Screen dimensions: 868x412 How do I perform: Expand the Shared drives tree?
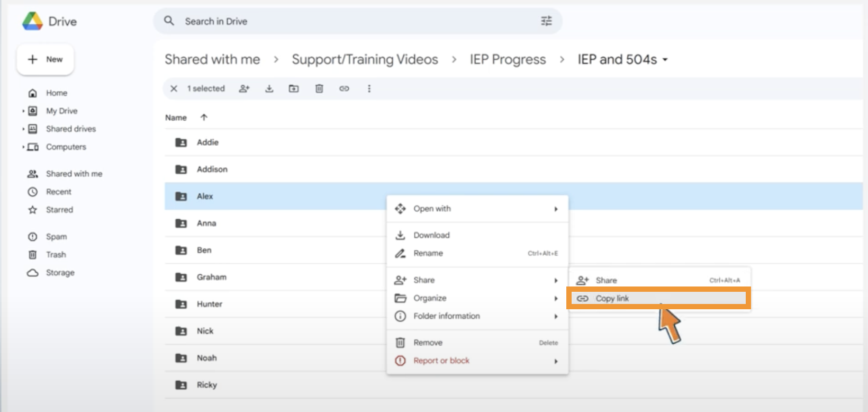click(x=23, y=129)
